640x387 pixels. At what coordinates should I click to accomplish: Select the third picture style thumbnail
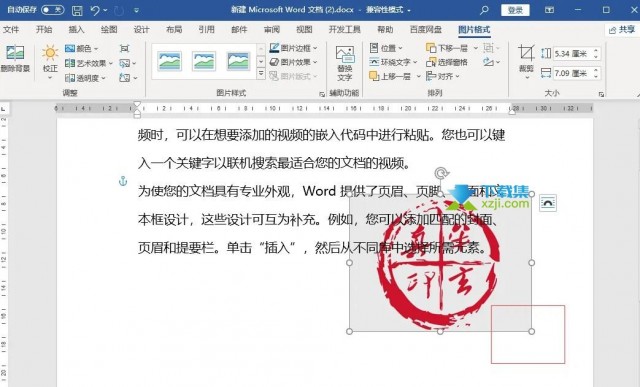[x=238, y=62]
